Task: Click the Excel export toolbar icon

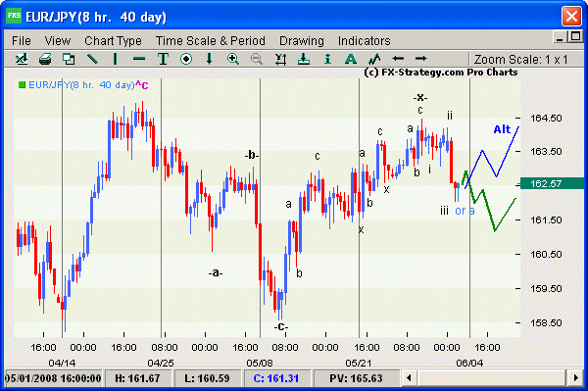Action: pos(22,59)
